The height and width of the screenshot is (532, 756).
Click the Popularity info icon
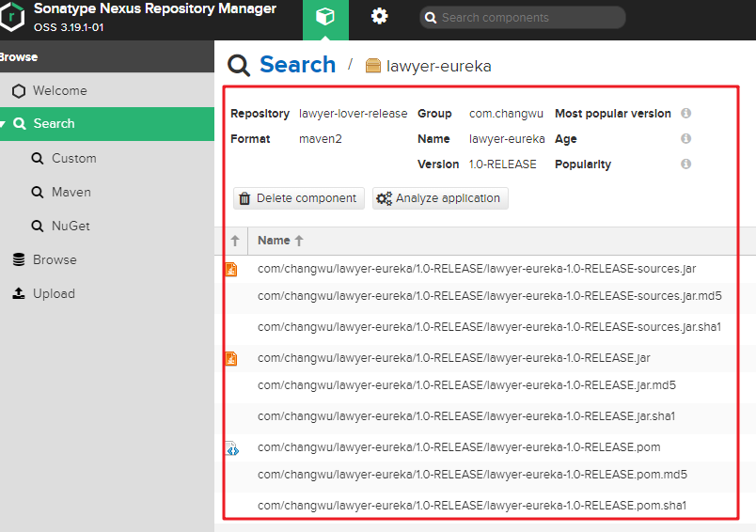pos(685,164)
